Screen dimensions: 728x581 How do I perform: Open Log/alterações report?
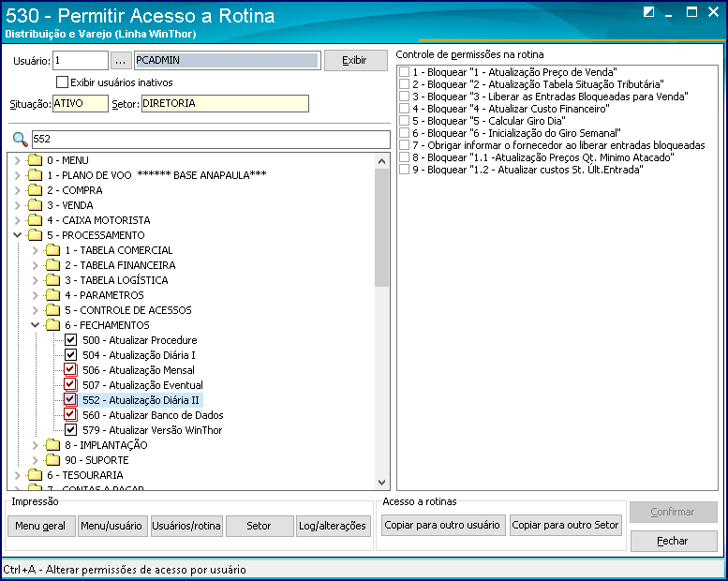(333, 526)
